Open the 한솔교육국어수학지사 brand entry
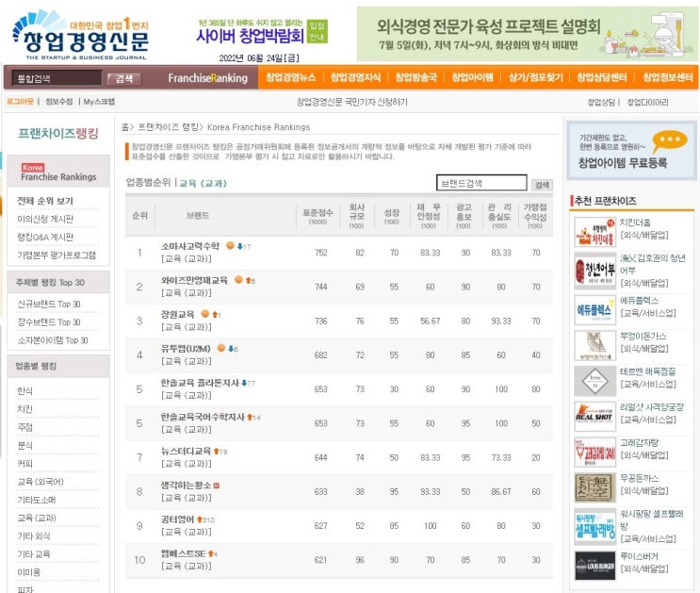This screenshot has width=700, height=593. [203, 417]
